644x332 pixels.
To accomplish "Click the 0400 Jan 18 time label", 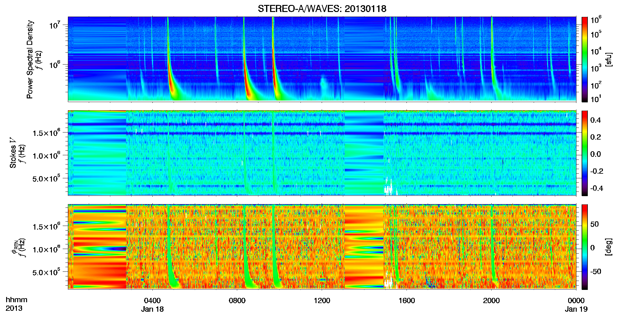I will click(152, 305).
